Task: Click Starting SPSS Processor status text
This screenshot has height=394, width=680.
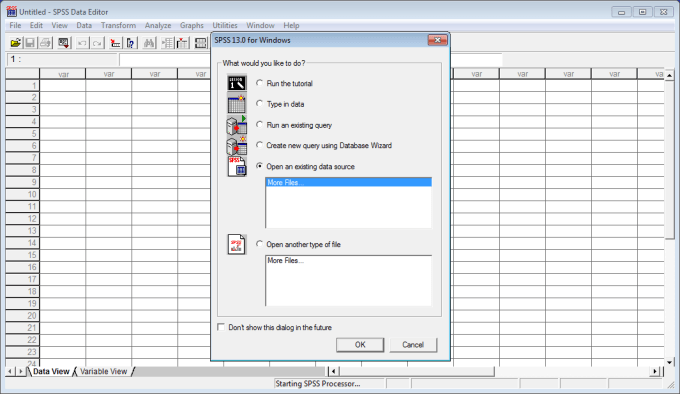Action: [x=317, y=384]
